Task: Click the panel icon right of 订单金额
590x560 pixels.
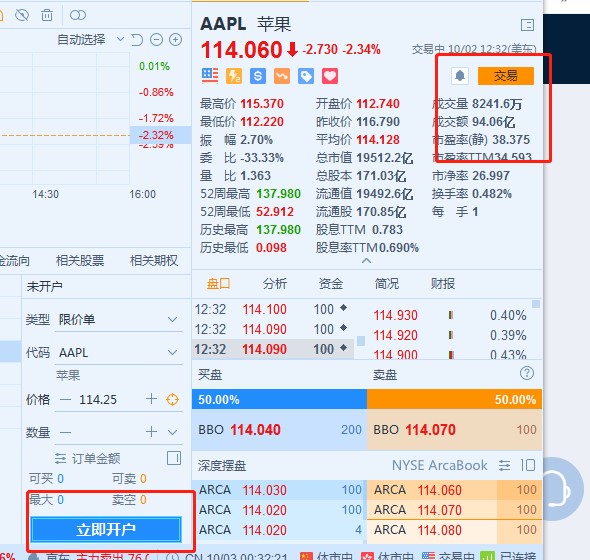Action: point(174,458)
